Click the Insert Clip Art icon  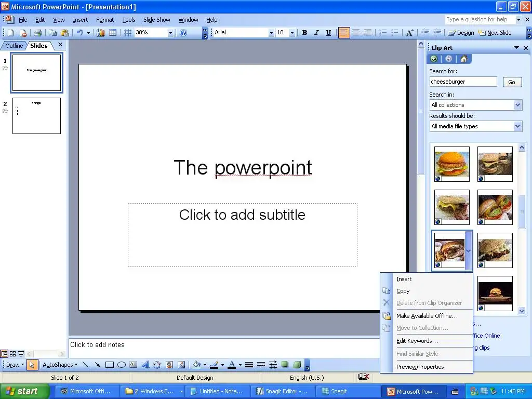(x=169, y=365)
